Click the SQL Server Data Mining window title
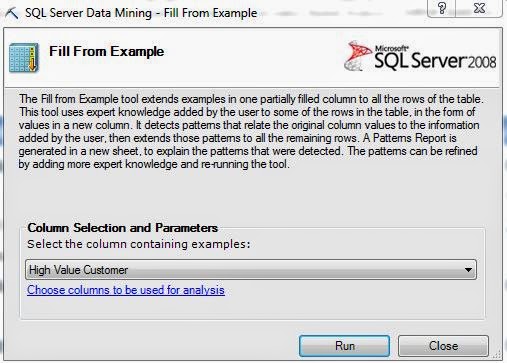 [141, 13]
